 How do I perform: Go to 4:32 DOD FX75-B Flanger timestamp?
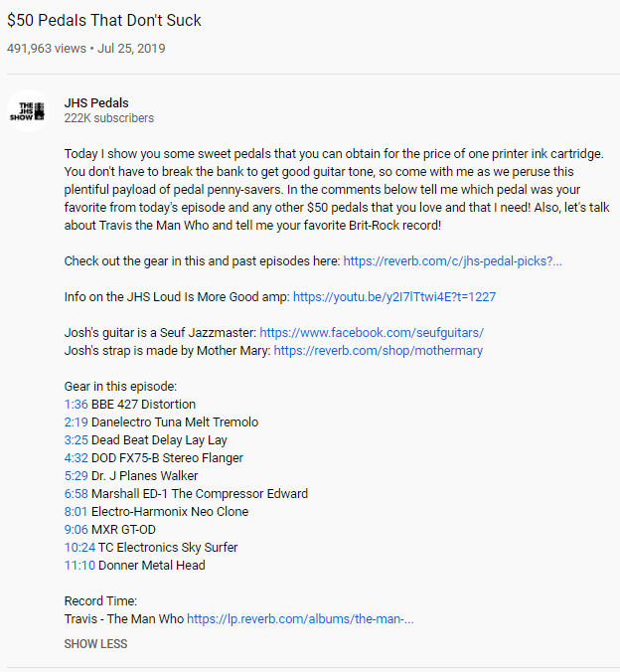pyautogui.click(x=76, y=458)
